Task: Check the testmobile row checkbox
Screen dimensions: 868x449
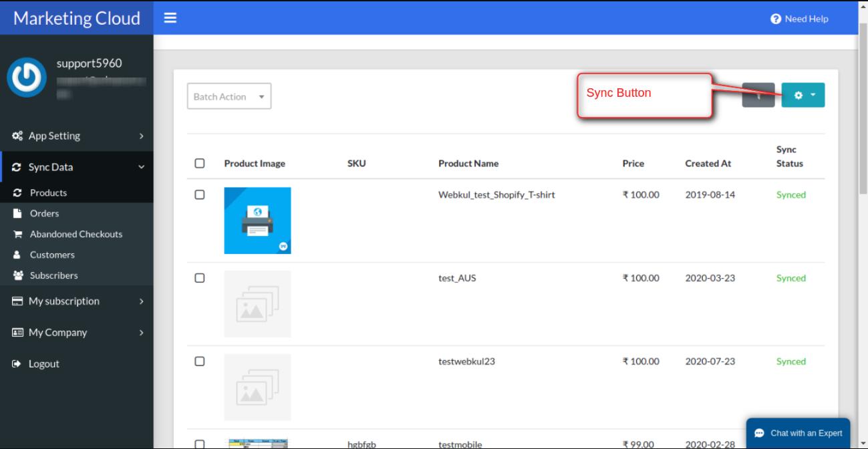Action: (199, 444)
